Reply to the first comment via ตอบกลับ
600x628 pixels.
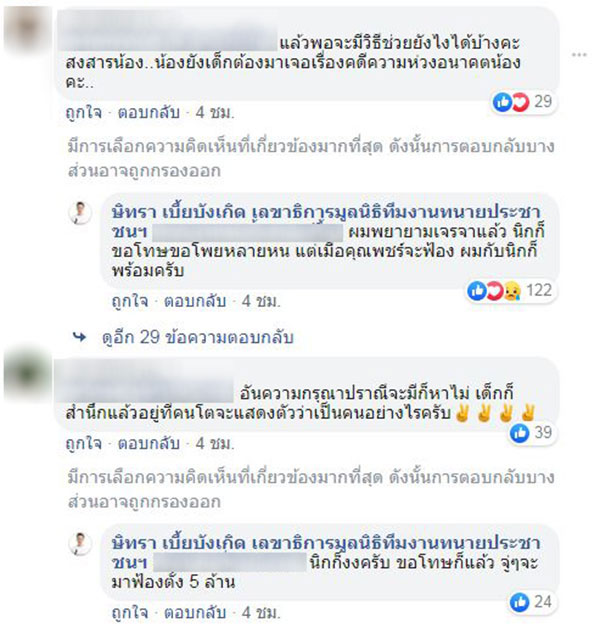[149, 113]
